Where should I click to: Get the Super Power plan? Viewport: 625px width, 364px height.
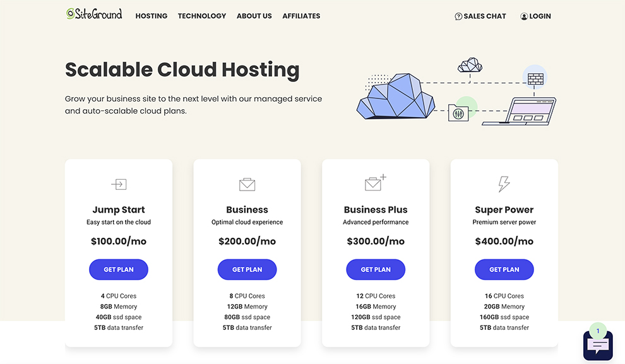(x=504, y=269)
